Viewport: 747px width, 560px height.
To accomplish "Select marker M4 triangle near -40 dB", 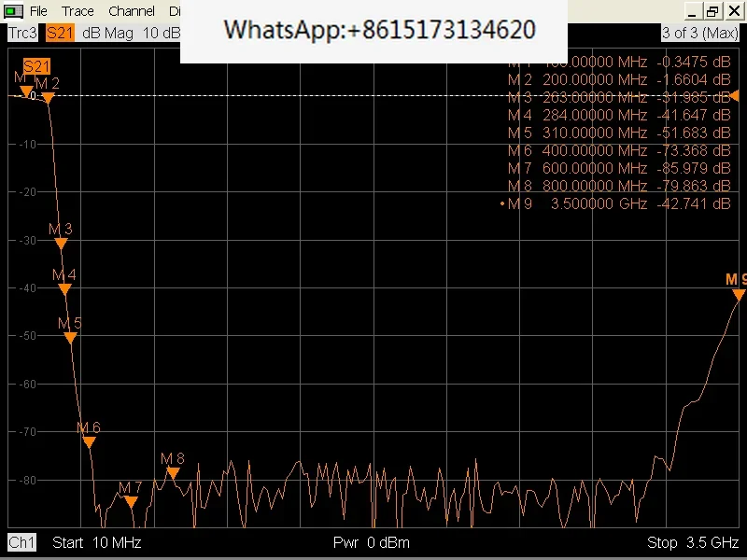I will tap(64, 289).
